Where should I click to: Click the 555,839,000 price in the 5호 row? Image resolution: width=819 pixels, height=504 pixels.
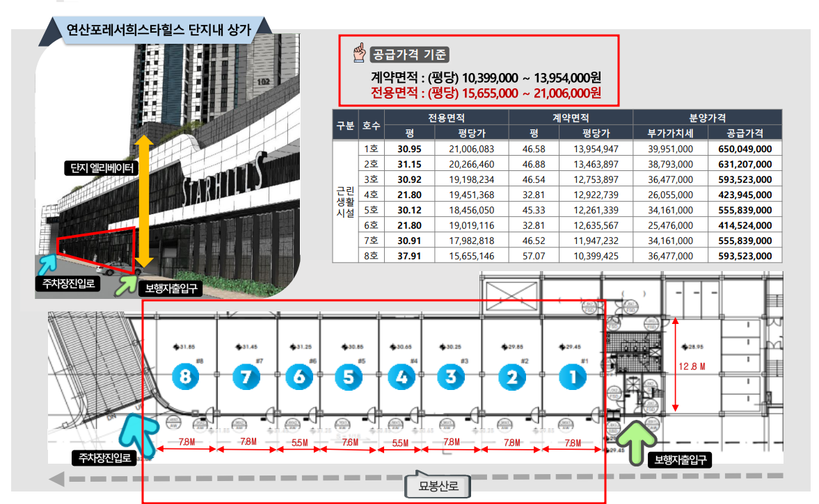[x=745, y=210]
